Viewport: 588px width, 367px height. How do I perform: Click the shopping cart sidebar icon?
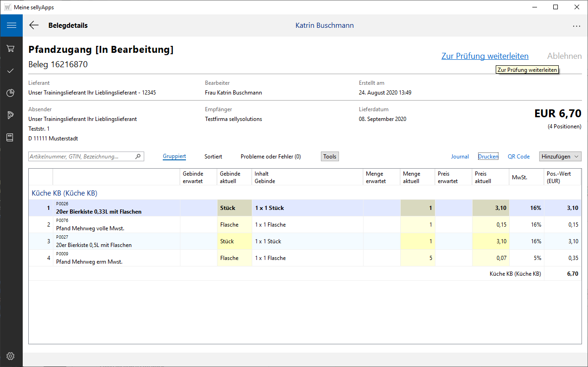(x=11, y=49)
